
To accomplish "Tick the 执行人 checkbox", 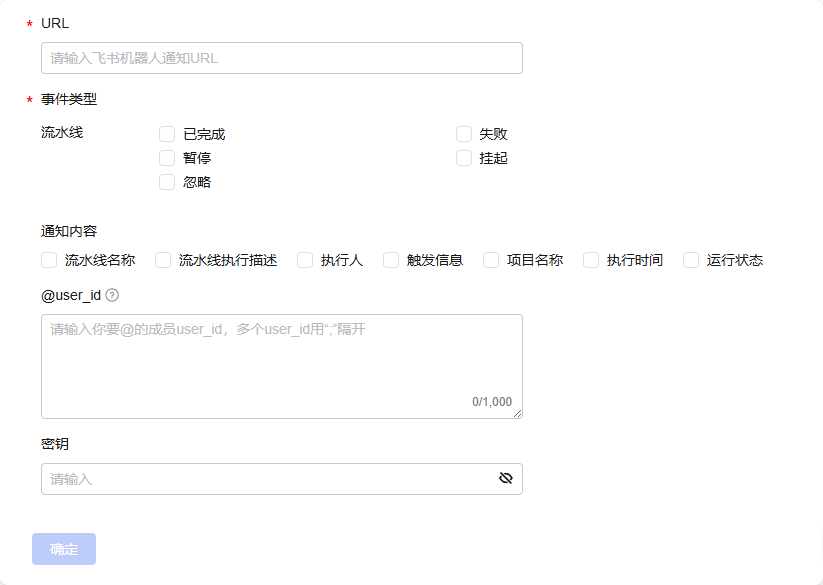I will point(305,260).
